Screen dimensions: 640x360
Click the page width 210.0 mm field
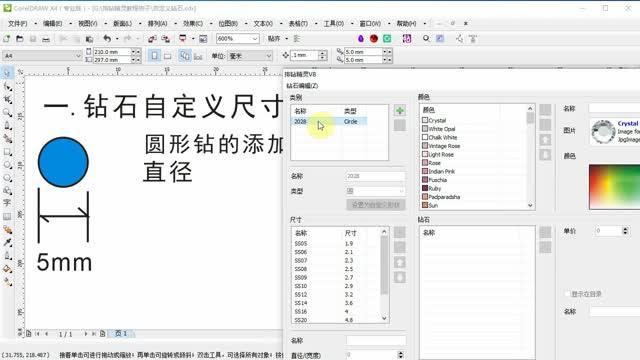coord(111,52)
